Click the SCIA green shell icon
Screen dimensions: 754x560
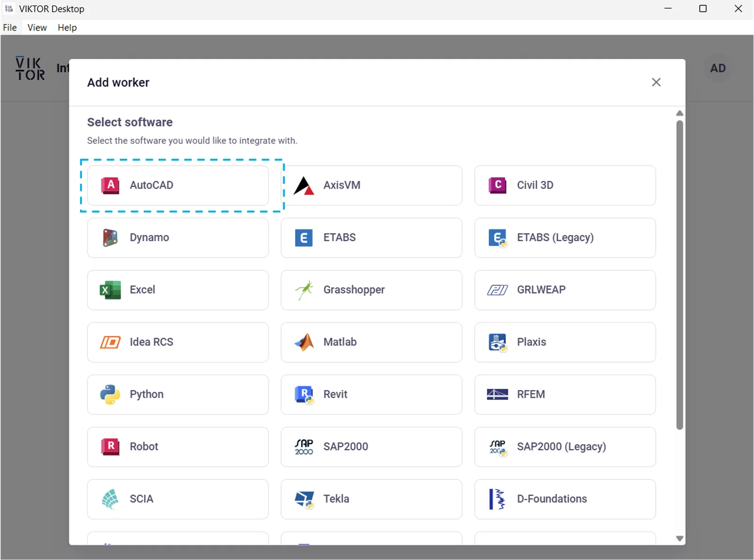[x=110, y=499]
